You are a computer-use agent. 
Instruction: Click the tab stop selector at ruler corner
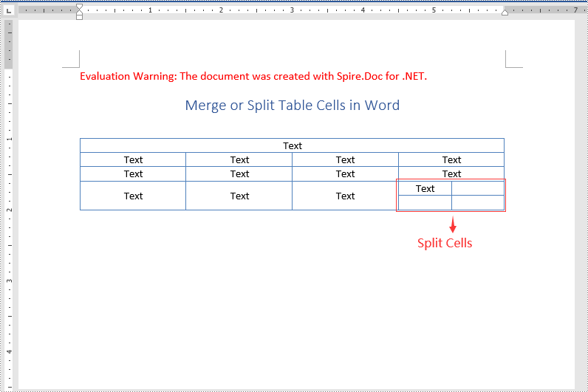[x=9, y=10]
